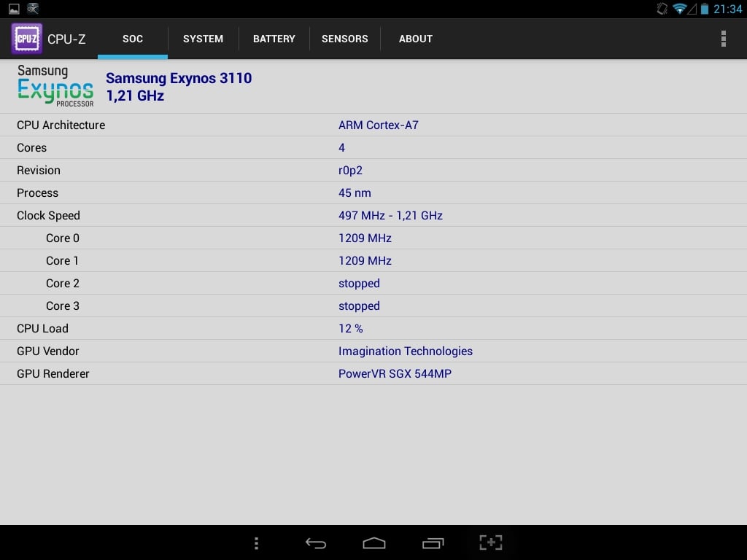The width and height of the screenshot is (747, 560).
Task: Select the Process value 45 nm
Action: click(x=355, y=192)
